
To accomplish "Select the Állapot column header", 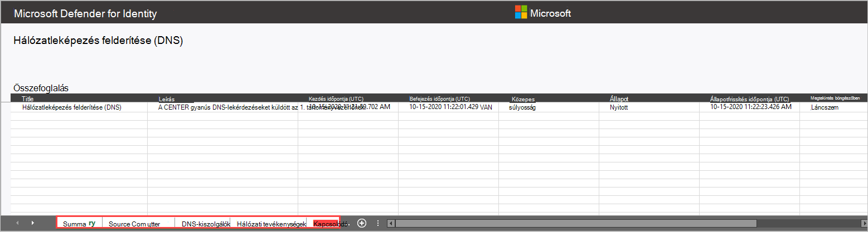I will (619, 98).
